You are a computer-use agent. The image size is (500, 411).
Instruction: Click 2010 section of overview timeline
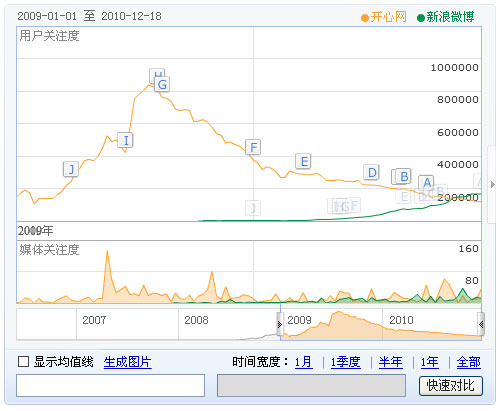tap(401, 320)
